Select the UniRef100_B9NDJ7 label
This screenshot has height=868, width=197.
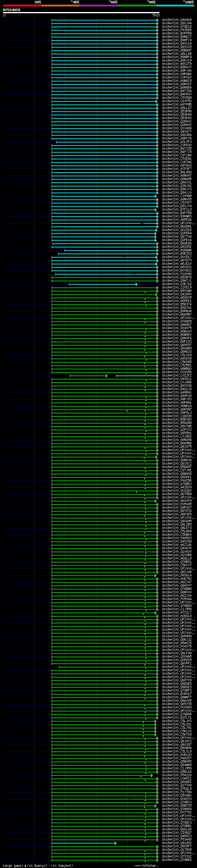[177, 37]
